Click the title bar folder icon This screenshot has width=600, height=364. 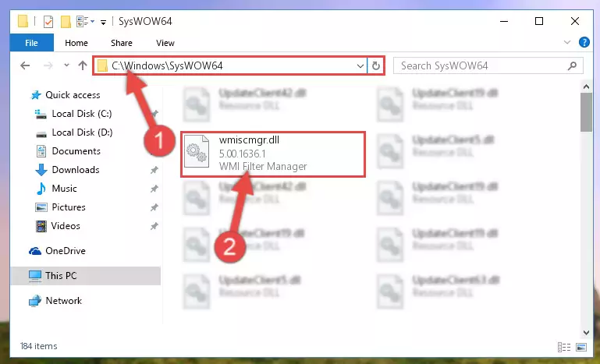[23, 22]
